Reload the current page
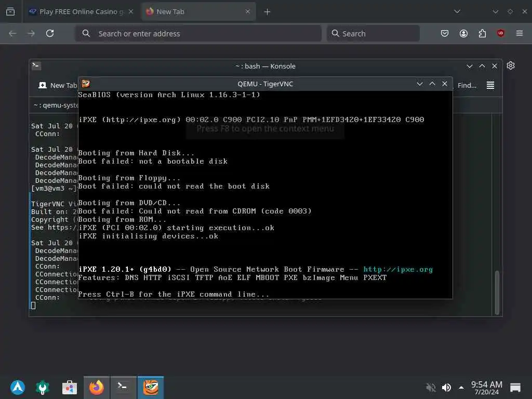This screenshot has width=532, height=399. coord(50,33)
